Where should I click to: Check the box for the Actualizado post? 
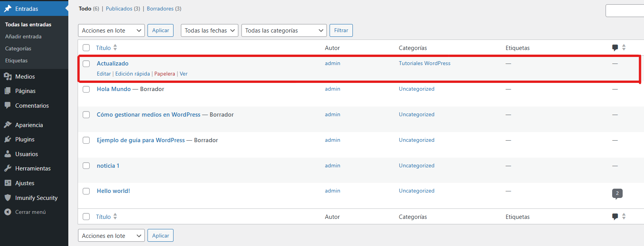86,64
